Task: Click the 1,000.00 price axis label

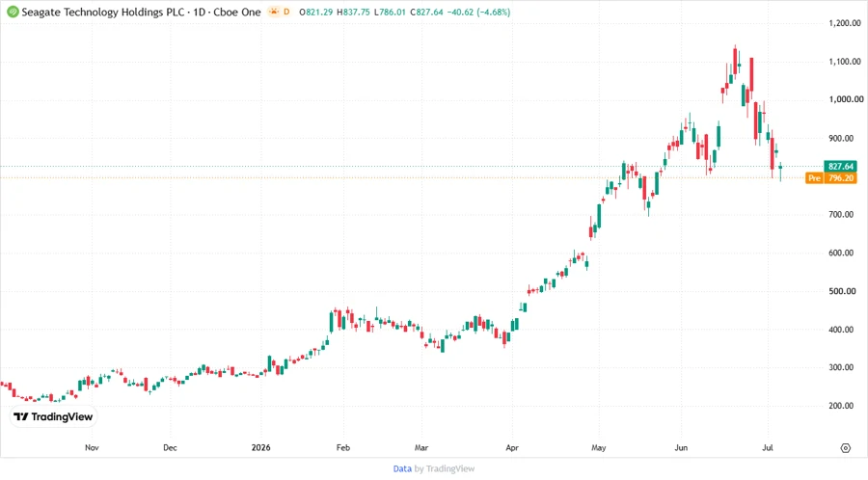Action: click(x=846, y=99)
